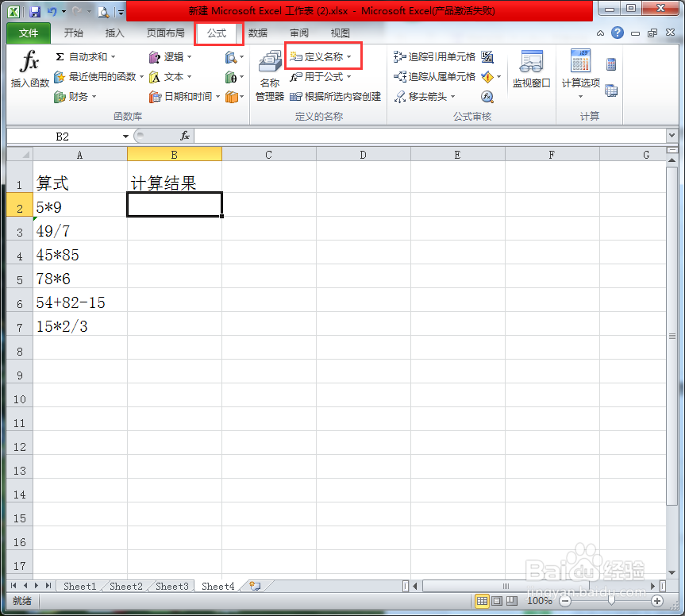
Task: Open the Watch Window
Action: pos(531,71)
